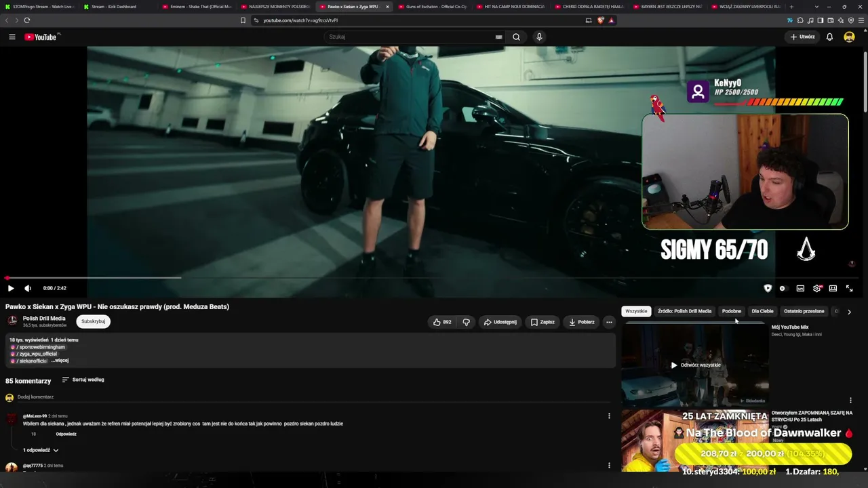The width and height of the screenshot is (868, 488).
Task: Open @Mai.exe-99 commenter profile
Action: coord(35,416)
